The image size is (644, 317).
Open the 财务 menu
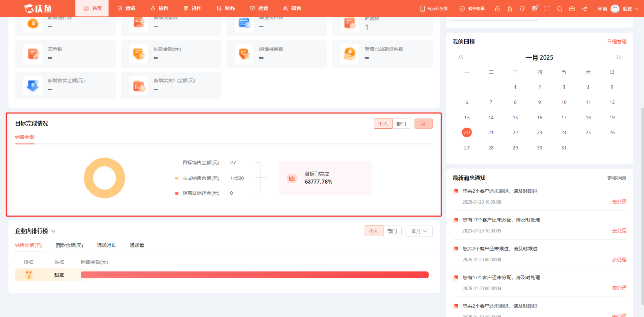tap(225, 9)
